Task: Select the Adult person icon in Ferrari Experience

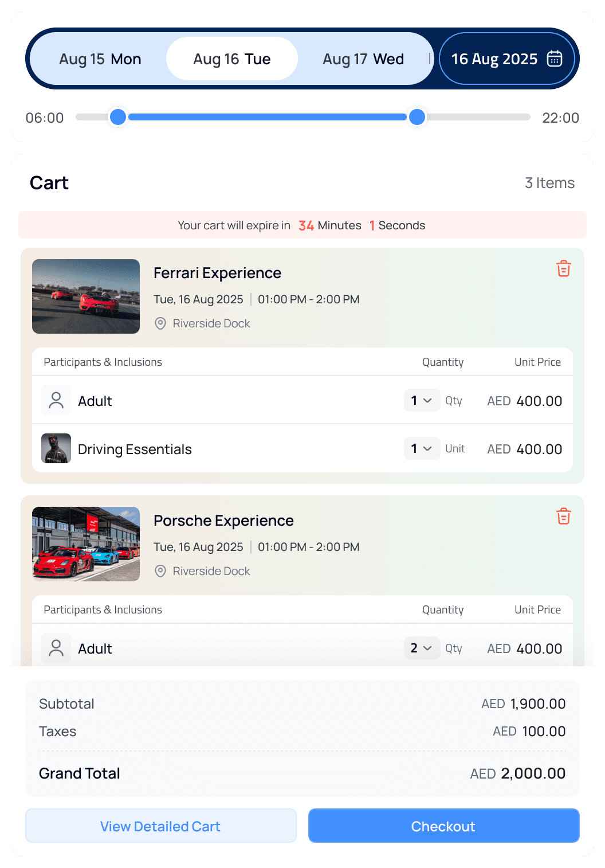Action: click(x=56, y=400)
